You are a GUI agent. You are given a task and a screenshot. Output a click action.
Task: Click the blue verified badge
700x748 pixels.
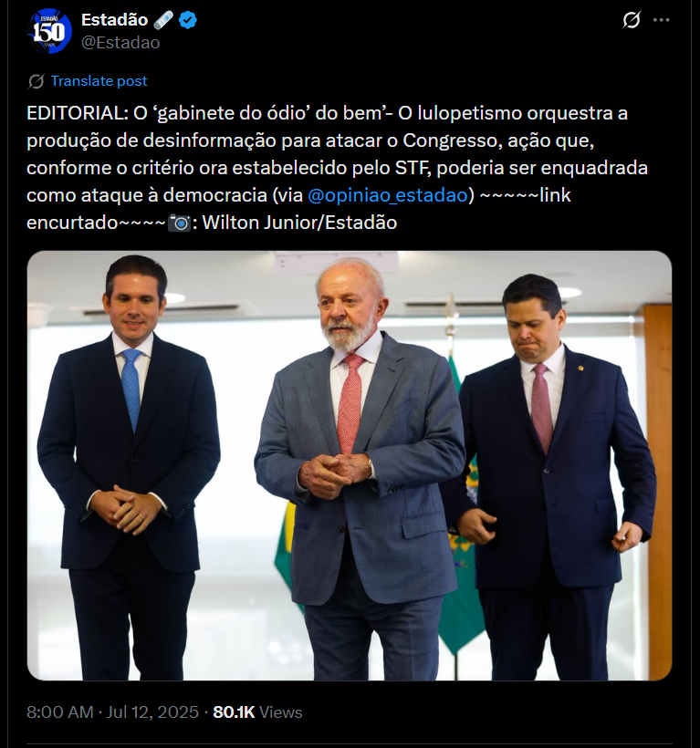click(188, 20)
